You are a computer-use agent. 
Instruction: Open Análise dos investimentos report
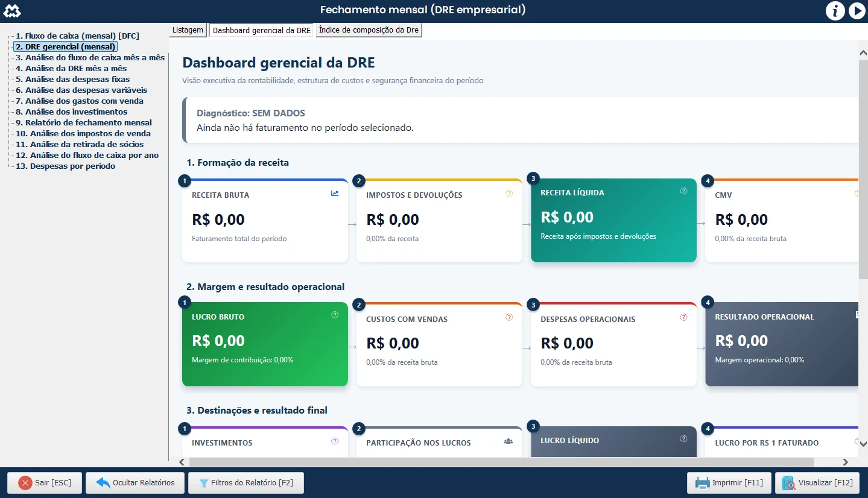(71, 112)
